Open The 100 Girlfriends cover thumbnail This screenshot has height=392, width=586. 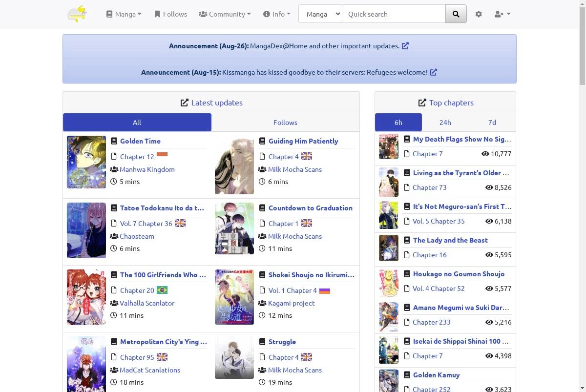[86, 297]
